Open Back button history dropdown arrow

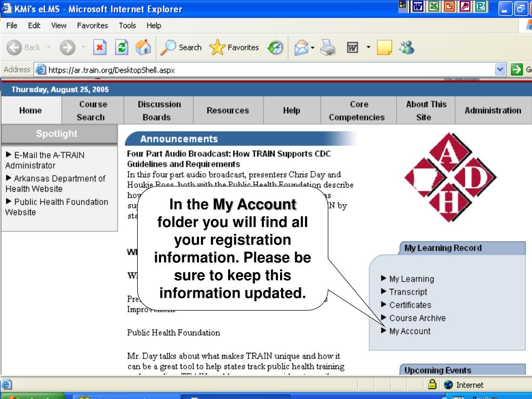tap(48, 47)
